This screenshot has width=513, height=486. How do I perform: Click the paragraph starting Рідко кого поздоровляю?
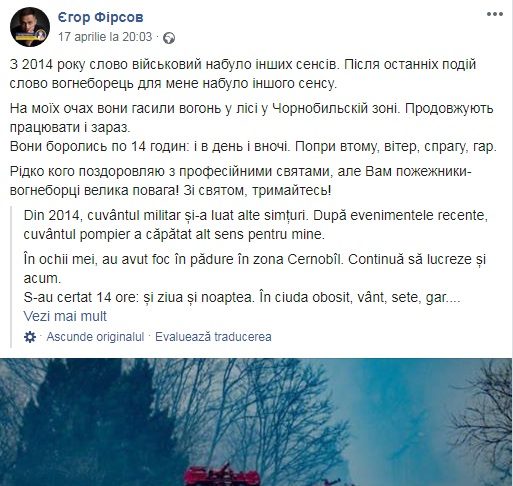[240, 181]
